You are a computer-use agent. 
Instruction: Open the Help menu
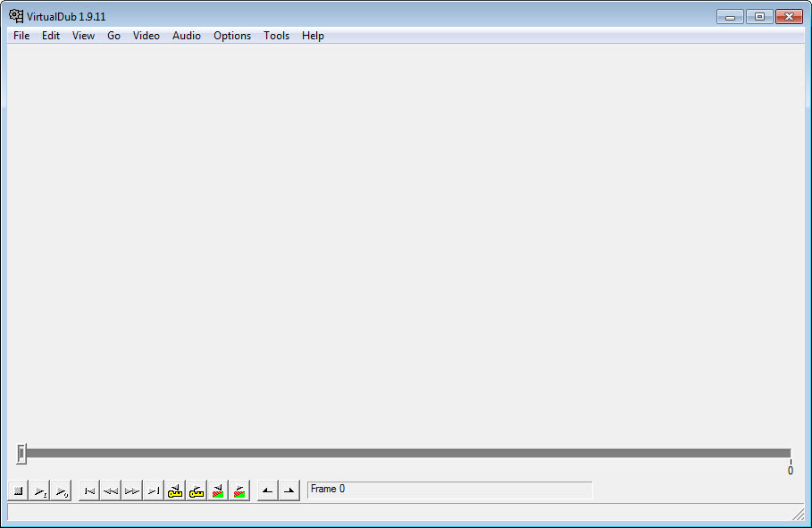click(313, 36)
